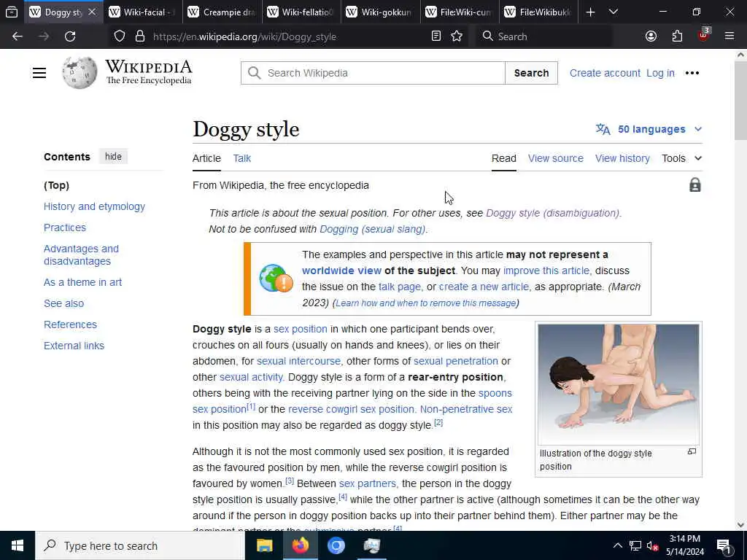Viewport: 747px width, 560px height.
Task: Switch to the Wiki-gokkun browser tab
Action: point(380,12)
